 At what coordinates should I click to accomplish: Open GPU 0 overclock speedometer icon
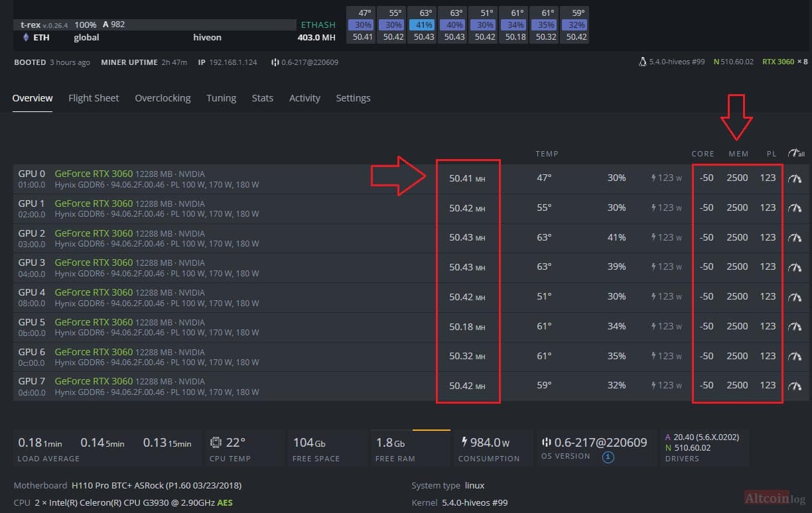click(795, 178)
